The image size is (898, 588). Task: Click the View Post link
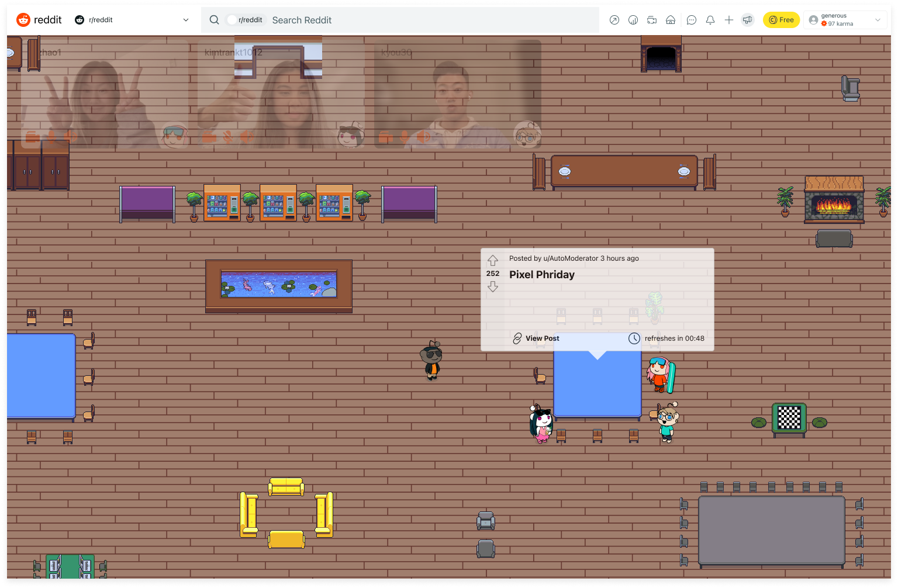point(536,338)
